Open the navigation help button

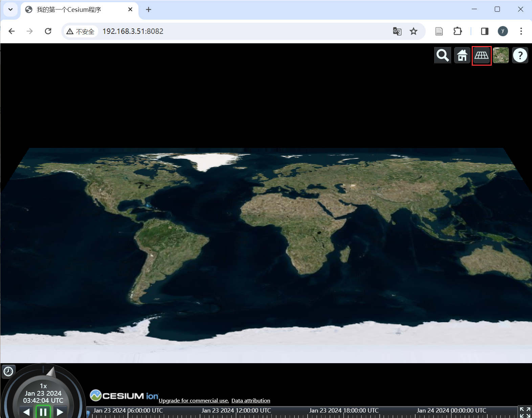[x=520, y=55]
